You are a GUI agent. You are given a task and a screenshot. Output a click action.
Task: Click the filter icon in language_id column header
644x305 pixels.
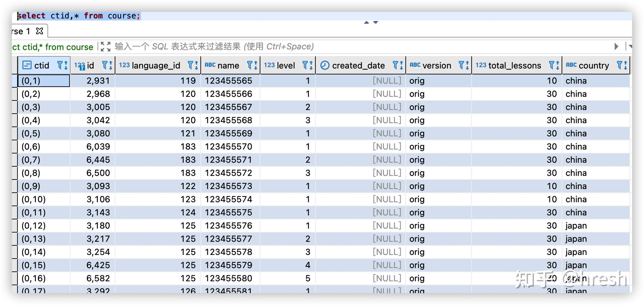click(x=191, y=65)
